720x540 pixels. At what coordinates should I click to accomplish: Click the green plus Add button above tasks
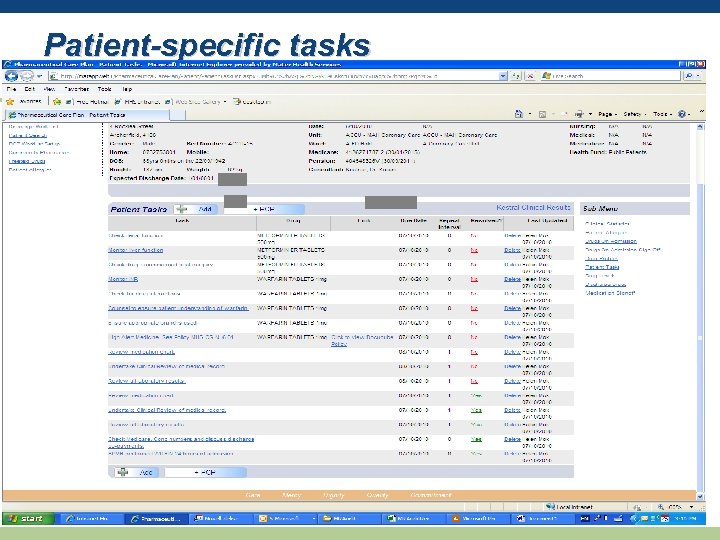(195, 209)
